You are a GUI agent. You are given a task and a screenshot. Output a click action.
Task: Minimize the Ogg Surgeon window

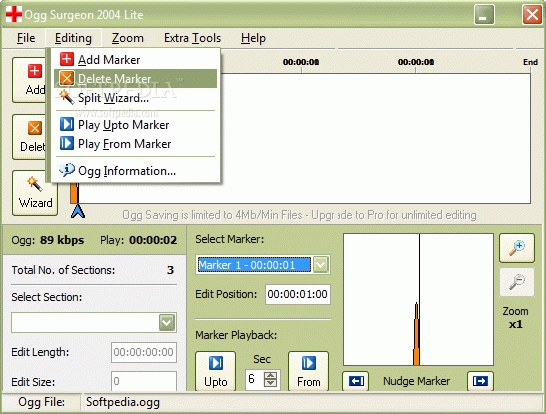(x=484, y=15)
